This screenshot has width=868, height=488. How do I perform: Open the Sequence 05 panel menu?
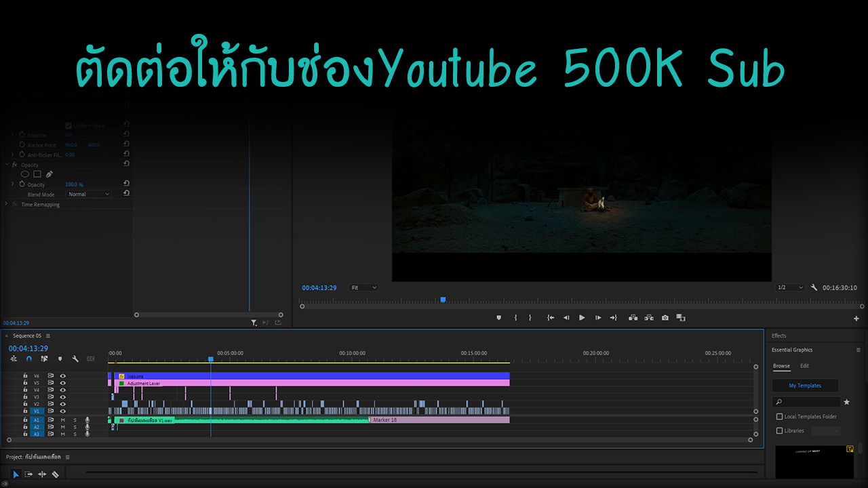click(x=48, y=336)
